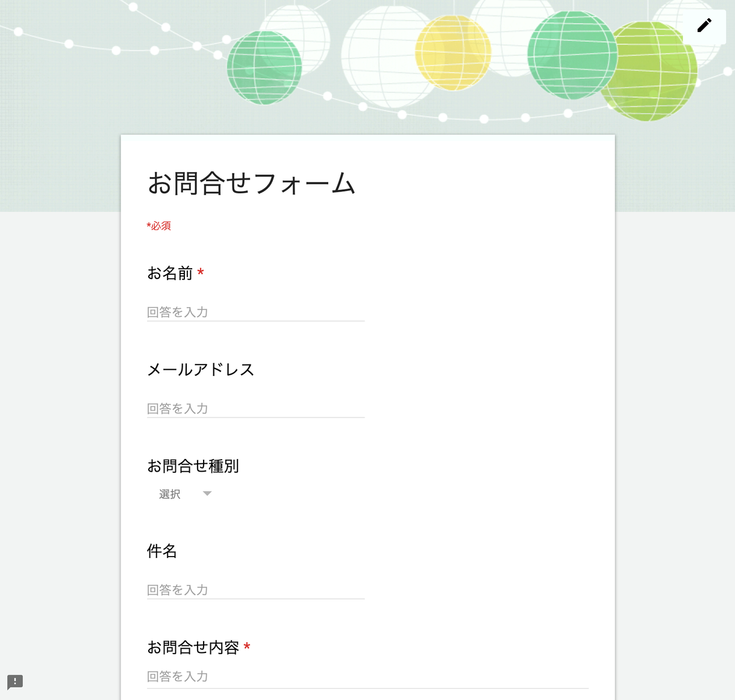Focus the メールアドレス answer input field
Image resolution: width=735 pixels, height=700 pixels.
point(255,408)
